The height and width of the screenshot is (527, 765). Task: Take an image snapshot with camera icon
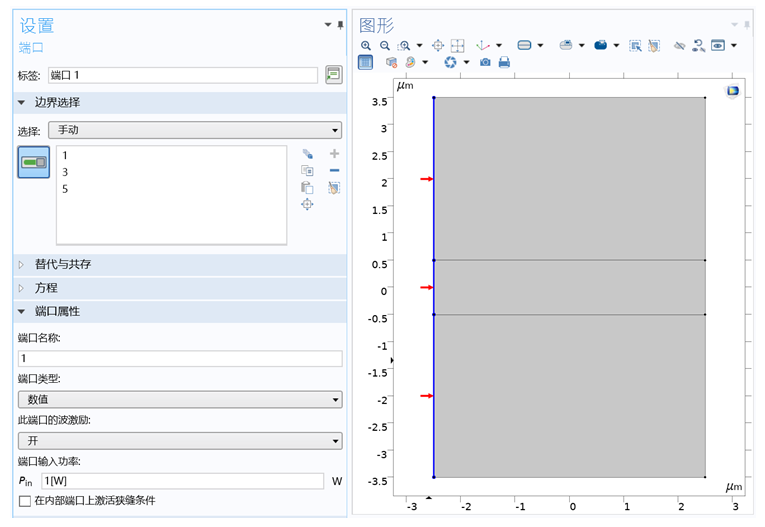(485, 62)
